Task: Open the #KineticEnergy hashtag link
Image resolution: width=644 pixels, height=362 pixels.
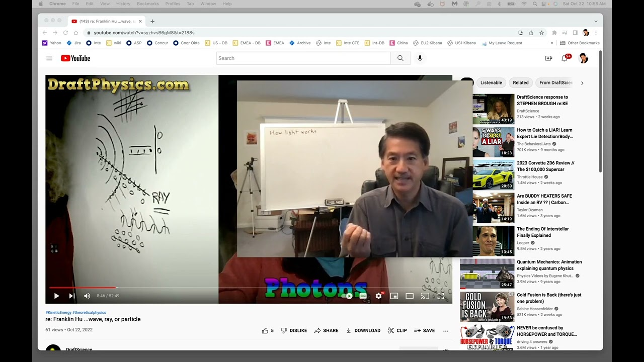Action: [x=58, y=313]
